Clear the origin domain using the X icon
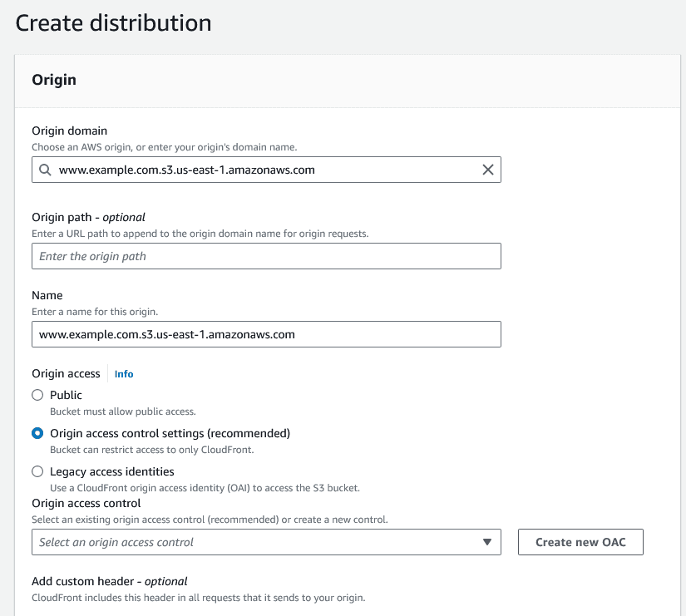The height and width of the screenshot is (616, 686). (x=488, y=170)
